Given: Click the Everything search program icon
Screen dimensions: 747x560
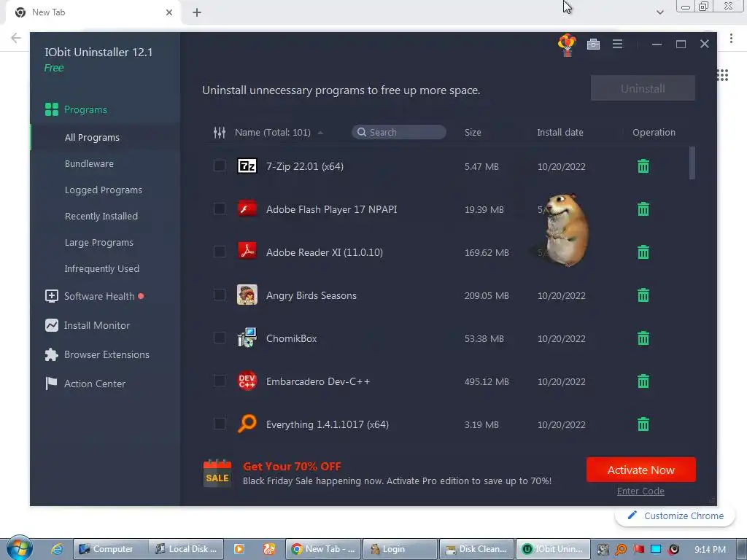Looking at the screenshot, I should (x=247, y=424).
